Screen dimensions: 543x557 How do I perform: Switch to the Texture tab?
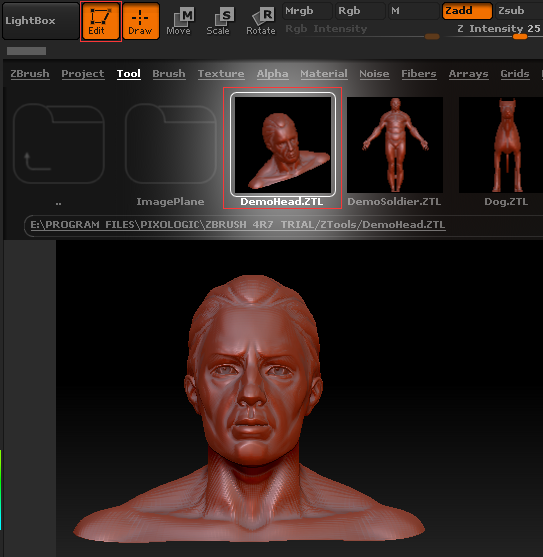(x=221, y=74)
